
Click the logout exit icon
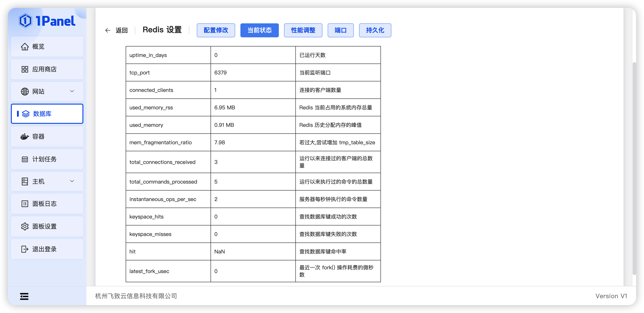click(25, 249)
